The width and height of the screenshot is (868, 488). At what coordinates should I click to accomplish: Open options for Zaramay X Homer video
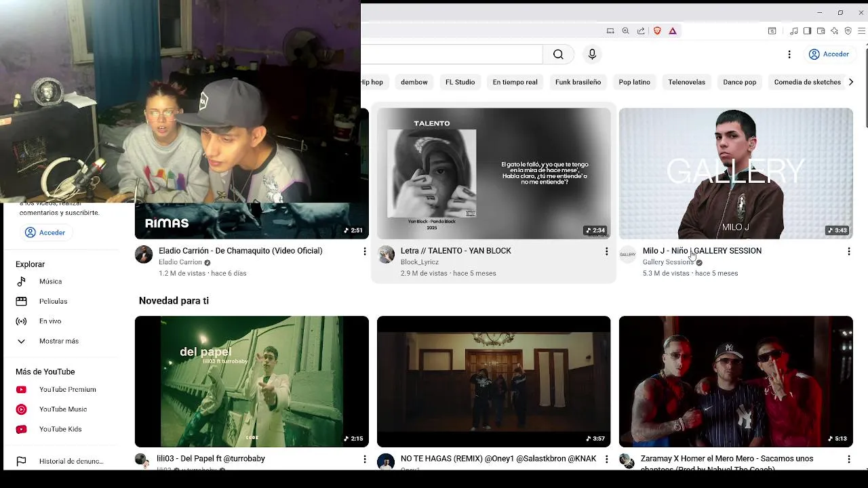(848, 460)
